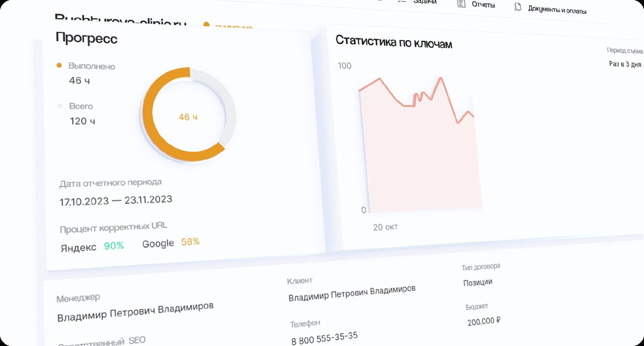Click the 120 ч total hours value

click(82, 121)
